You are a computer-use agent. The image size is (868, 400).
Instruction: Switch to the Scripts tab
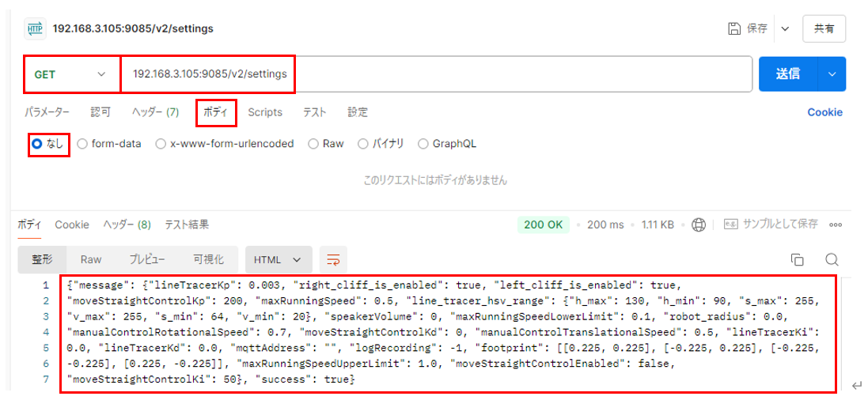pos(264,112)
